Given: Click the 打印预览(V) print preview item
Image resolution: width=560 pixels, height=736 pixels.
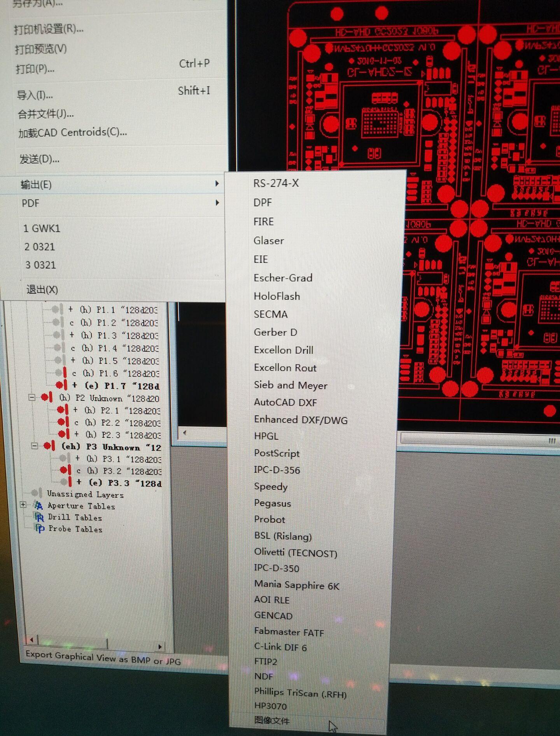Looking at the screenshot, I should click(40, 49).
